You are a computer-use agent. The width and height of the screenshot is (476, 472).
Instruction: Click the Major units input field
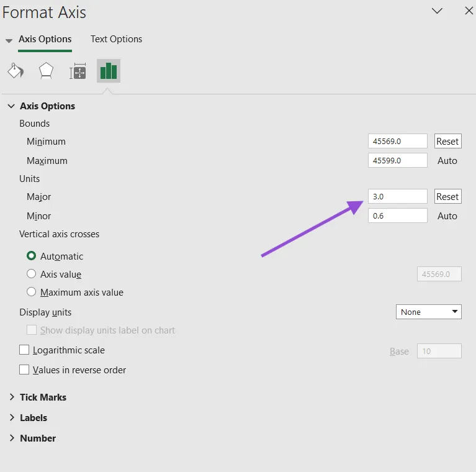(397, 196)
